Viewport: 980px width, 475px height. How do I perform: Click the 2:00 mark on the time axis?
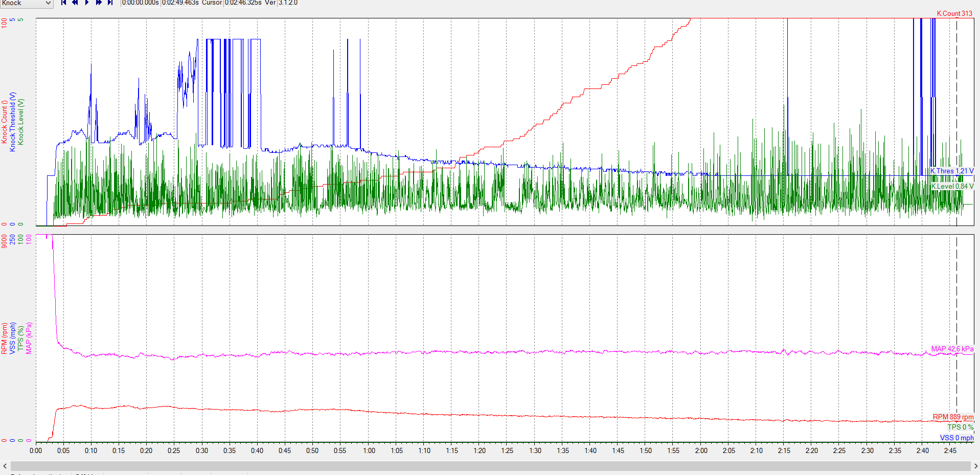coord(701,450)
